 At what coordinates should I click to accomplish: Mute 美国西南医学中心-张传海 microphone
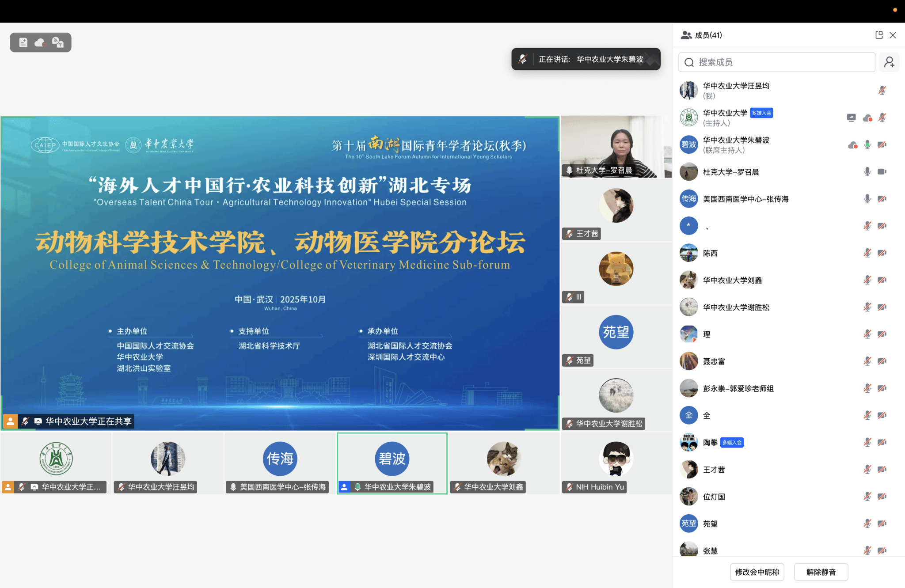[867, 199]
